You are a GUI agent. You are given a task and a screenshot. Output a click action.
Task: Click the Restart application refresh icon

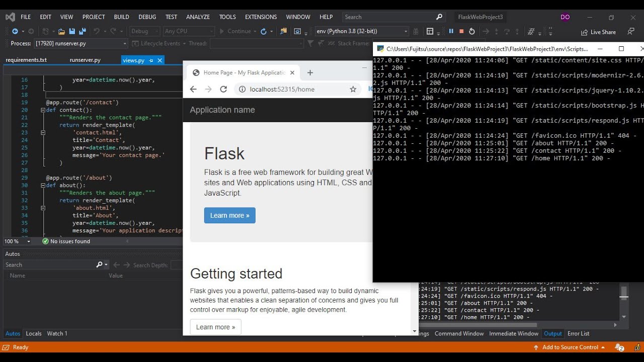coord(264,31)
